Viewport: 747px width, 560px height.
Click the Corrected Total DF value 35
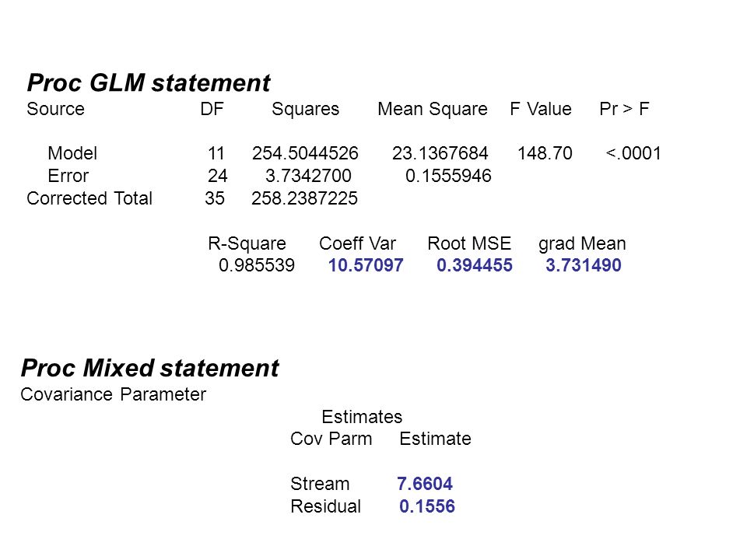coord(215,198)
